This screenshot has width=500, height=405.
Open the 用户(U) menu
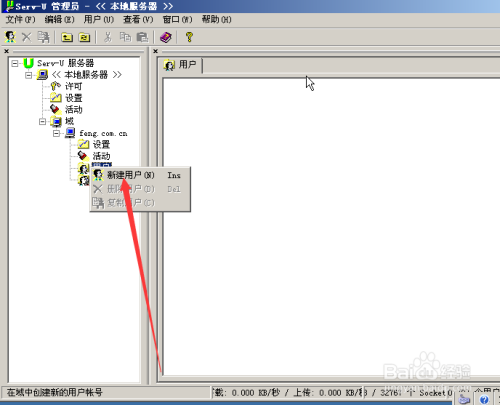99,19
